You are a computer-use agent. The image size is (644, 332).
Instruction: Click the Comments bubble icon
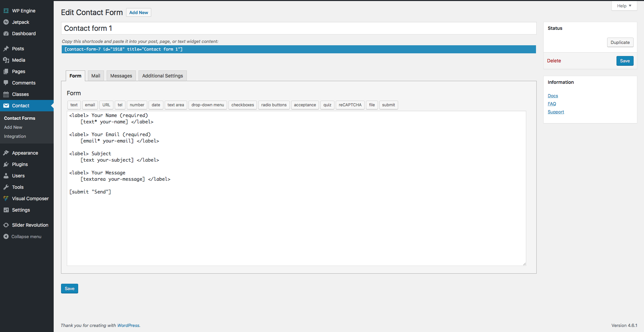[6, 83]
